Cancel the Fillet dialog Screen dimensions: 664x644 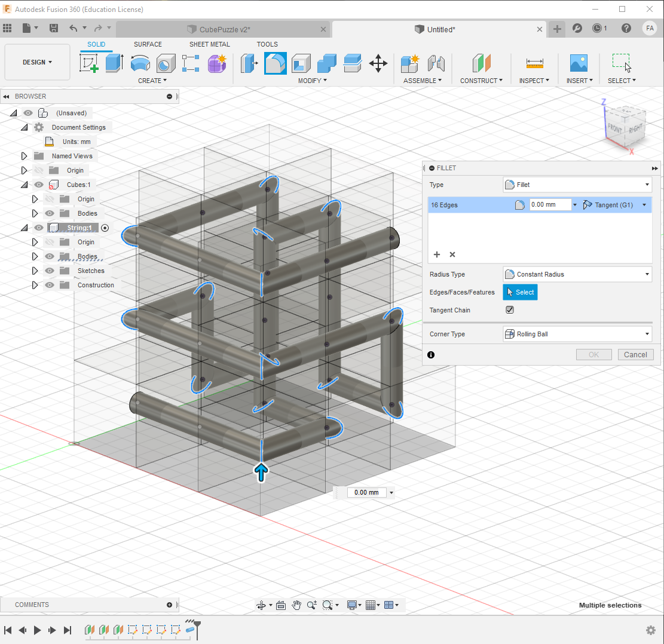[x=635, y=354]
